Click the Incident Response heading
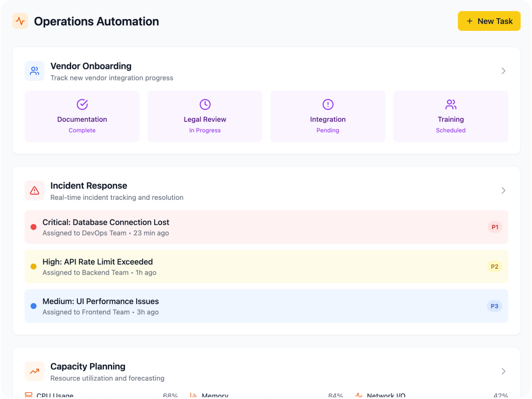The height and width of the screenshot is (399, 532). point(89,186)
